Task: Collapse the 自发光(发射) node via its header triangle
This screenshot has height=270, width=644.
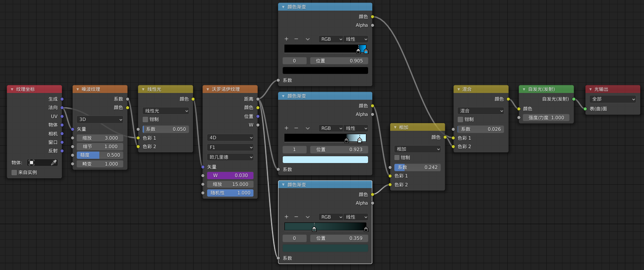Action: pos(523,89)
